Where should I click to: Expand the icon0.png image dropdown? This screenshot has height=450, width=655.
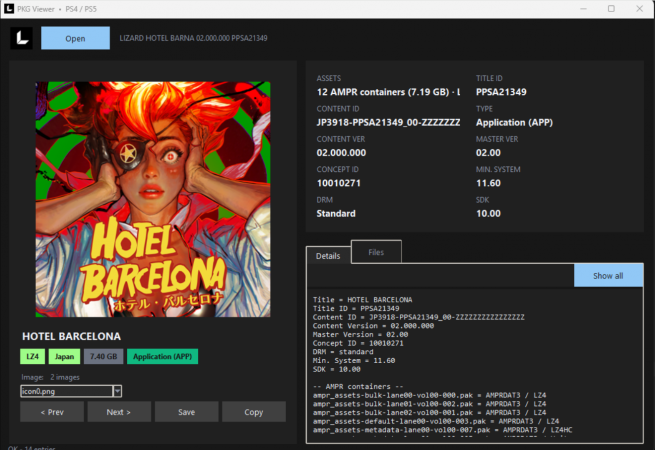pos(117,391)
